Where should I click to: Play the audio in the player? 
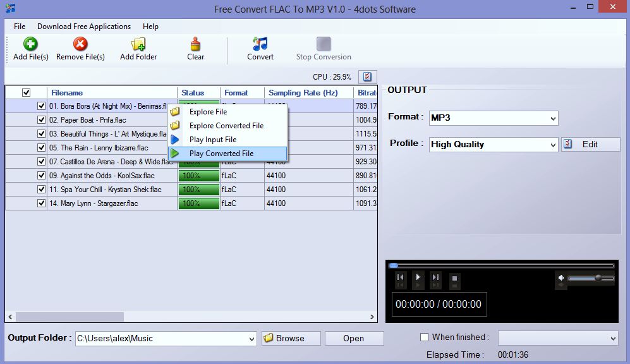coord(418,277)
